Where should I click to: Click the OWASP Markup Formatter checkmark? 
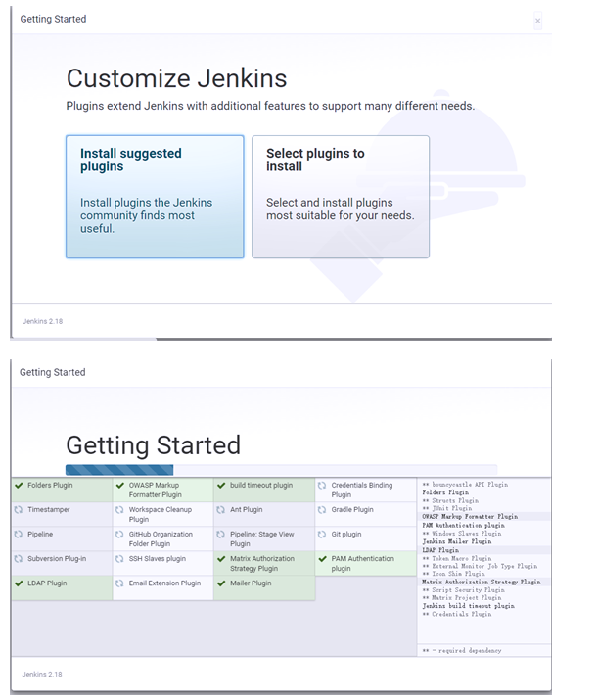pyautogui.click(x=120, y=486)
